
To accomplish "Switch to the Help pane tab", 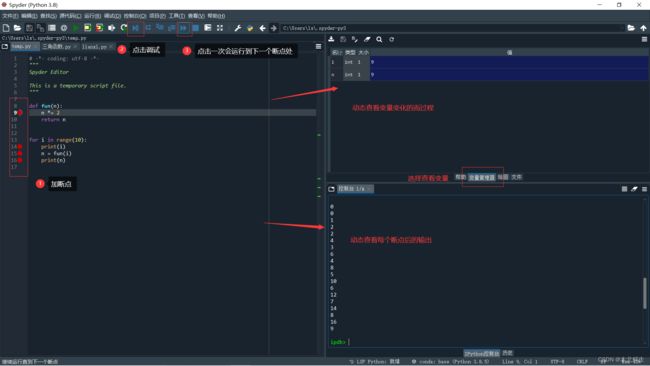I will pyautogui.click(x=461, y=177).
